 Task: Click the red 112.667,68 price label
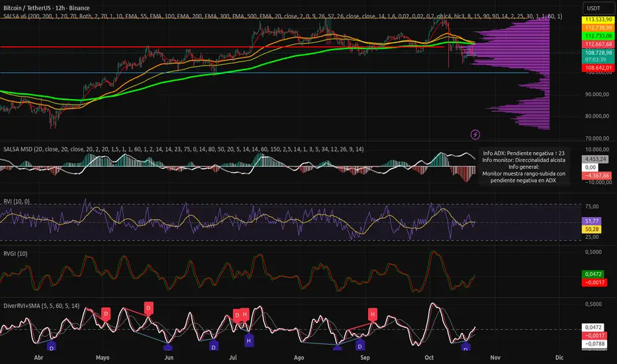point(598,44)
